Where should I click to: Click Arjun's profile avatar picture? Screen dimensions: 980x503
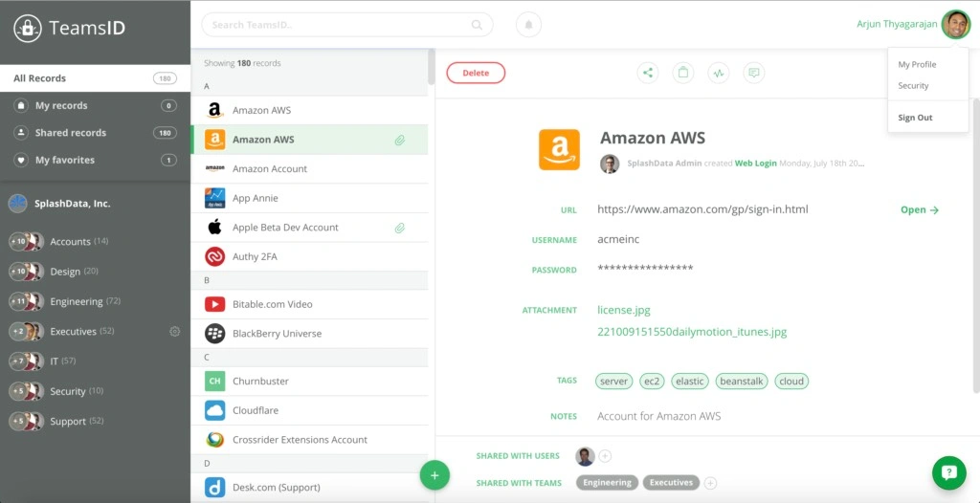956,24
